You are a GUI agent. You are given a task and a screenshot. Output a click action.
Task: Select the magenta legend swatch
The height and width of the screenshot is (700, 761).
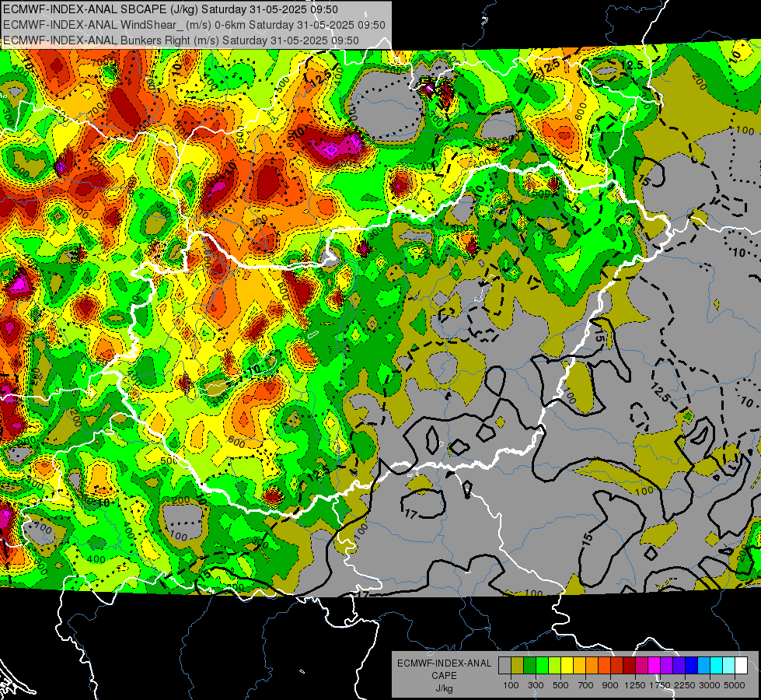655,666
